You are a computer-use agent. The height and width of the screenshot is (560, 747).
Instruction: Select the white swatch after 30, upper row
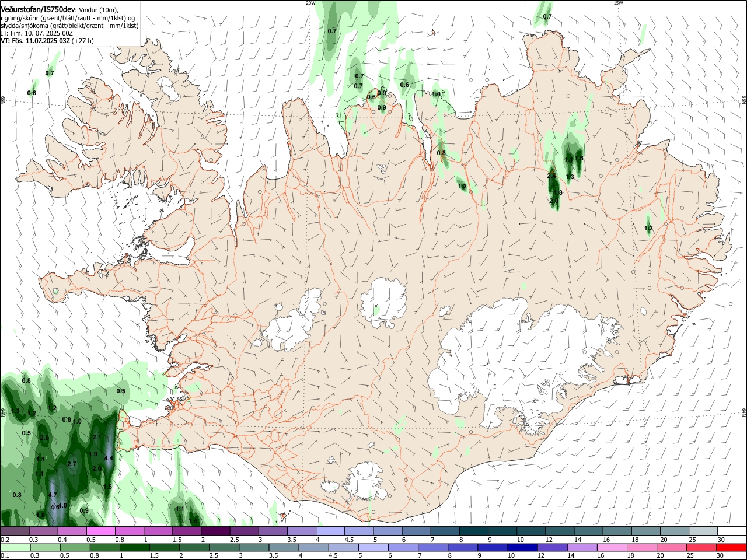click(x=732, y=531)
